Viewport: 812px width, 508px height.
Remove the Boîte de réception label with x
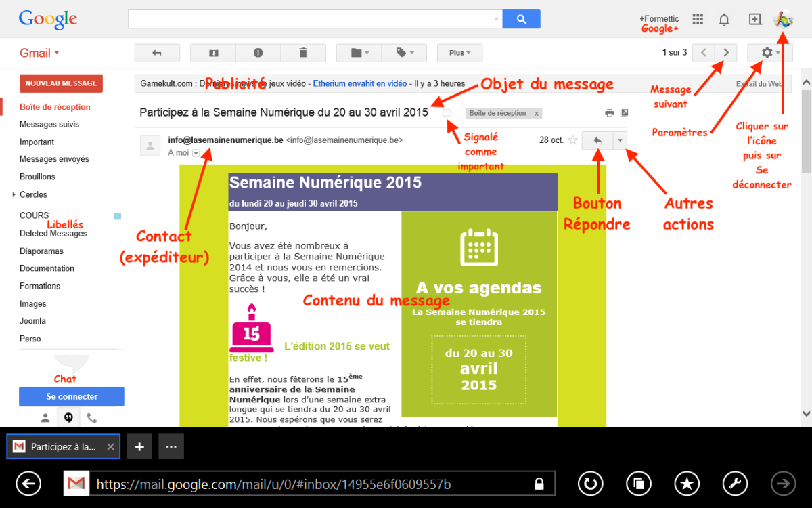coord(537,114)
